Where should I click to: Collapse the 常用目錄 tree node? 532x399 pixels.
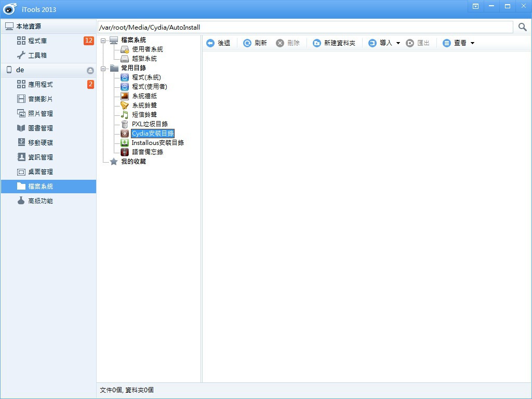coord(103,69)
